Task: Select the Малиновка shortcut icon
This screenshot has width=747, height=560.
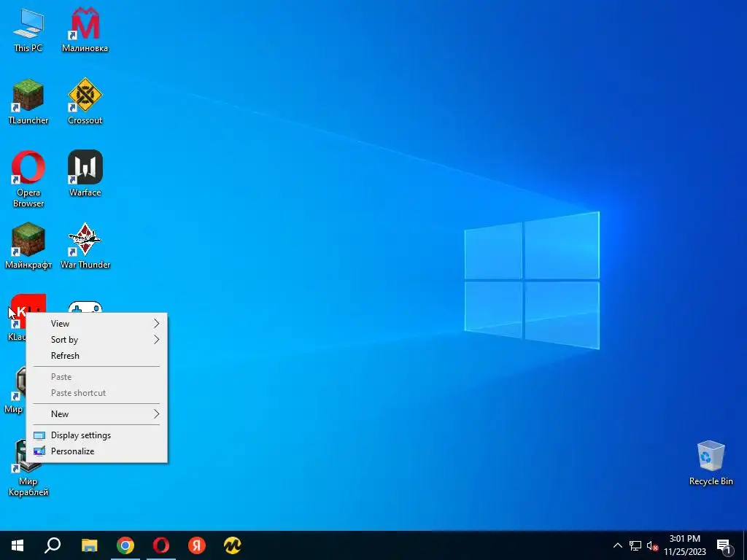Action: (x=85, y=30)
